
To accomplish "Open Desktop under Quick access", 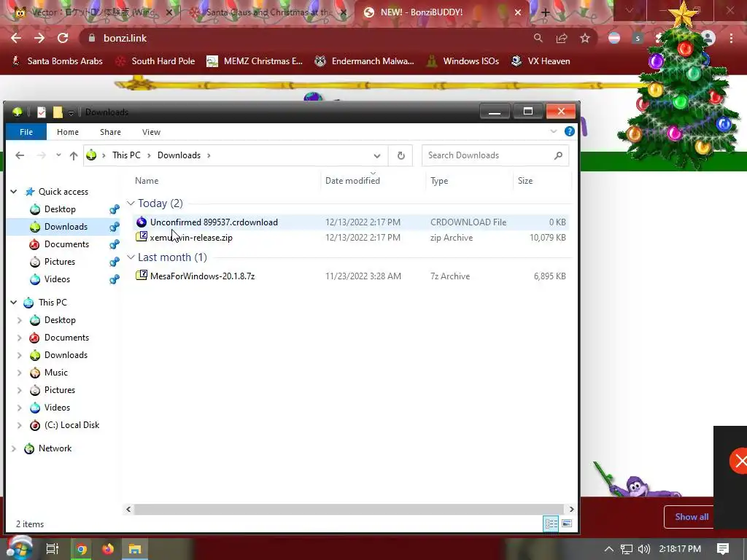I will [x=60, y=209].
